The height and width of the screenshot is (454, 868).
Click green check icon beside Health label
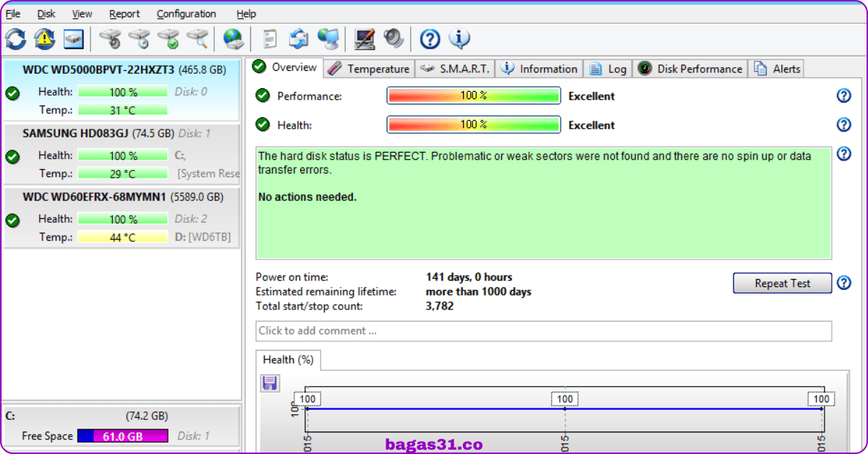[x=263, y=124]
